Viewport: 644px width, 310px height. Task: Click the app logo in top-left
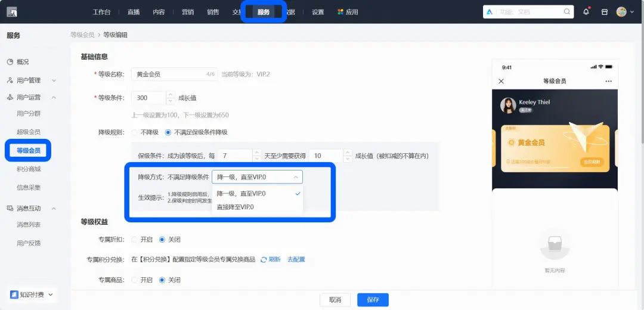tap(12, 12)
